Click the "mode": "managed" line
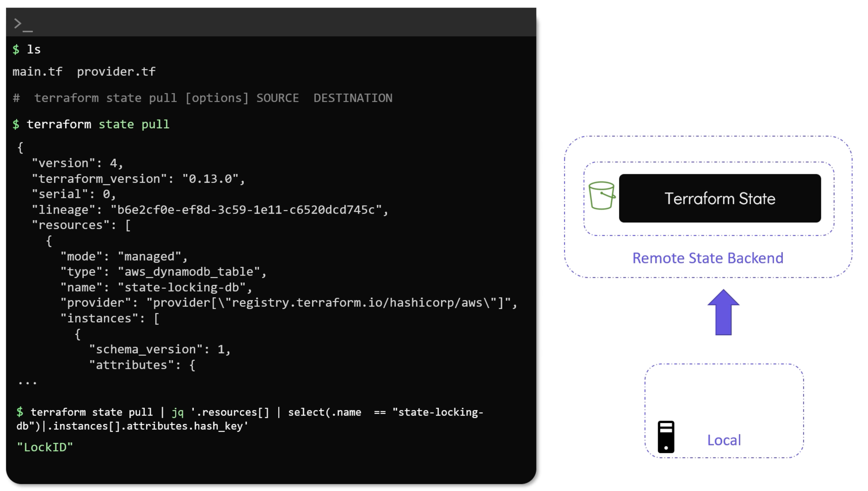This screenshot has height=491, width=868. pyautogui.click(x=124, y=257)
